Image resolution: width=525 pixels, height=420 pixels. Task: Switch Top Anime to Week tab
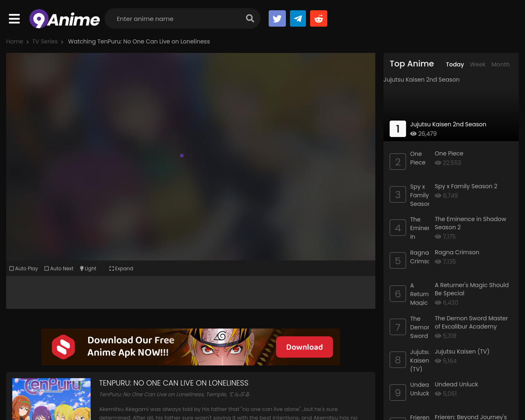point(477,64)
